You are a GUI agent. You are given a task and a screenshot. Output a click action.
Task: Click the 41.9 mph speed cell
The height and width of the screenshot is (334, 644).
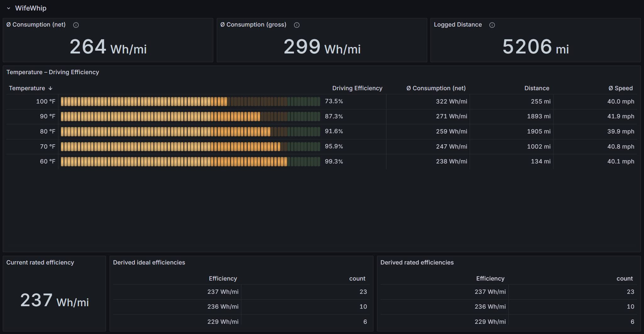[x=595, y=117]
